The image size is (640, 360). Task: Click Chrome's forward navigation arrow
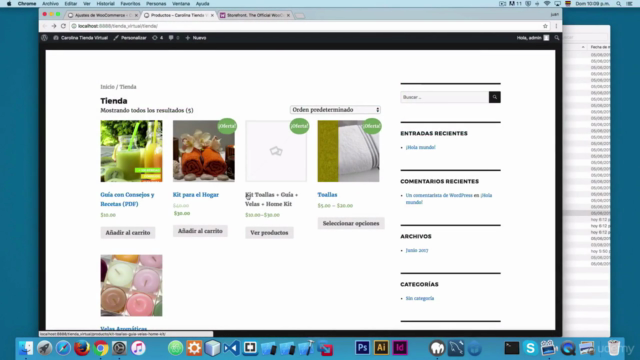point(54,26)
